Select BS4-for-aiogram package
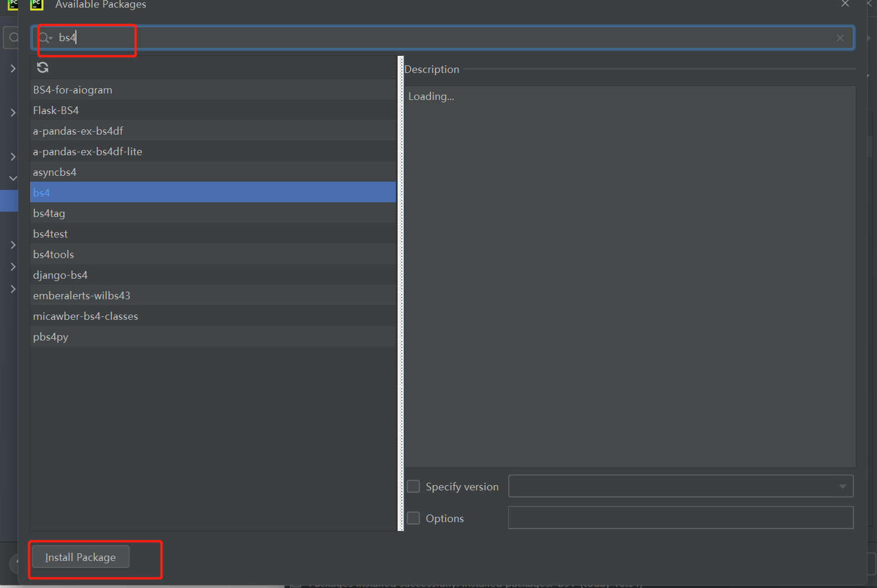877x588 pixels. [x=213, y=89]
